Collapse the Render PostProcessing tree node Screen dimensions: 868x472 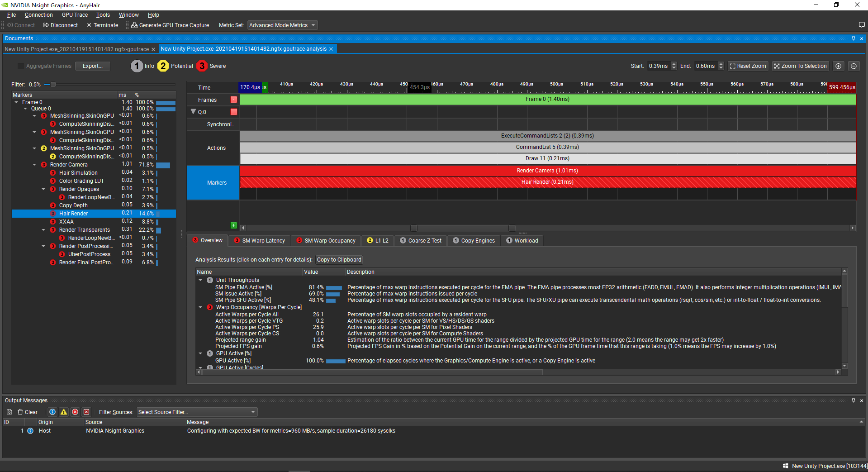43,246
